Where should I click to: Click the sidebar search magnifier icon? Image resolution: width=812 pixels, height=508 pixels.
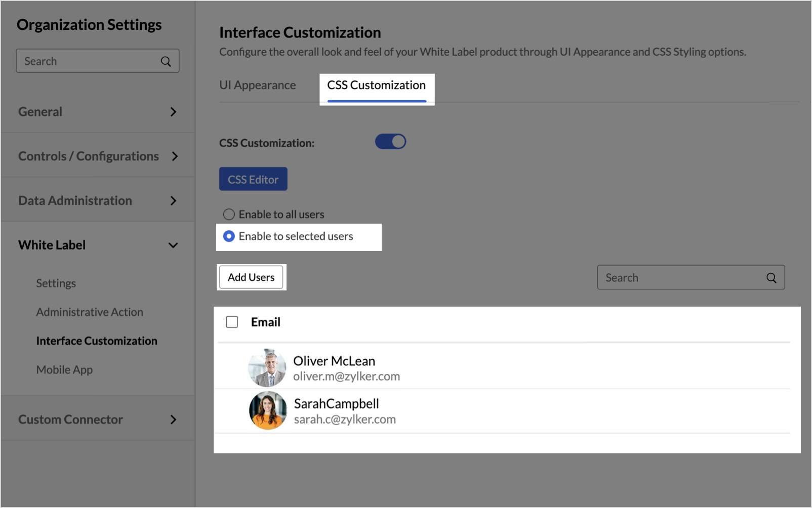pyautogui.click(x=166, y=61)
